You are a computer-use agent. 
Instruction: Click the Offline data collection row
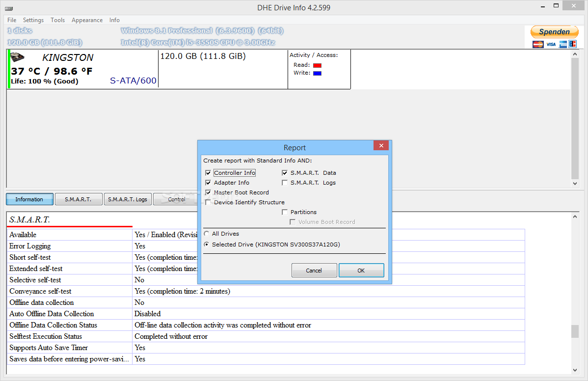pyautogui.click(x=266, y=302)
